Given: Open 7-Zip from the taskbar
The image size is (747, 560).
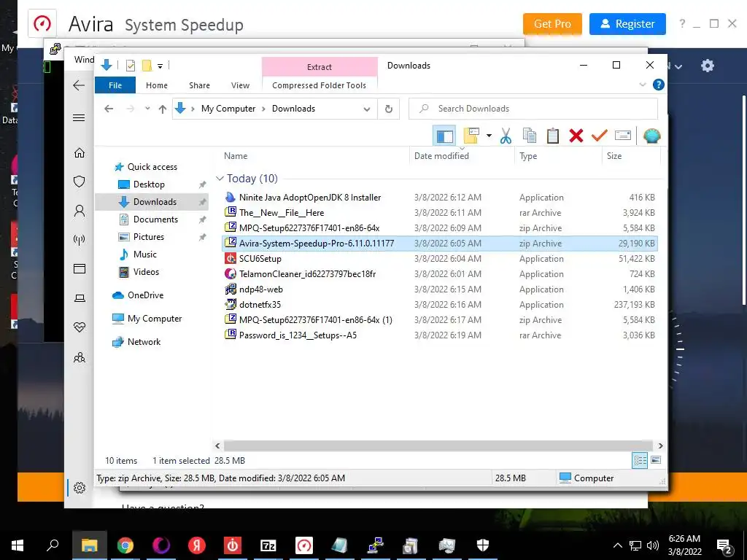Looking at the screenshot, I should [268, 545].
